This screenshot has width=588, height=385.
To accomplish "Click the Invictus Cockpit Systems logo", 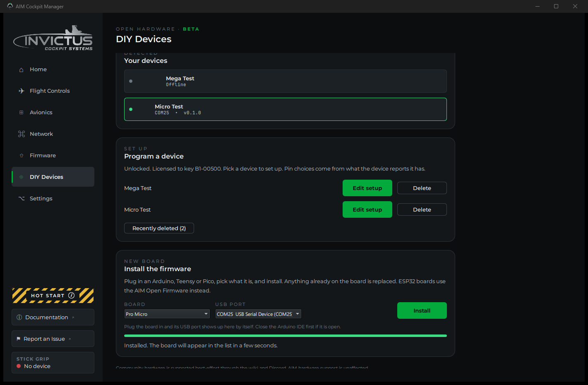I will (x=53, y=38).
